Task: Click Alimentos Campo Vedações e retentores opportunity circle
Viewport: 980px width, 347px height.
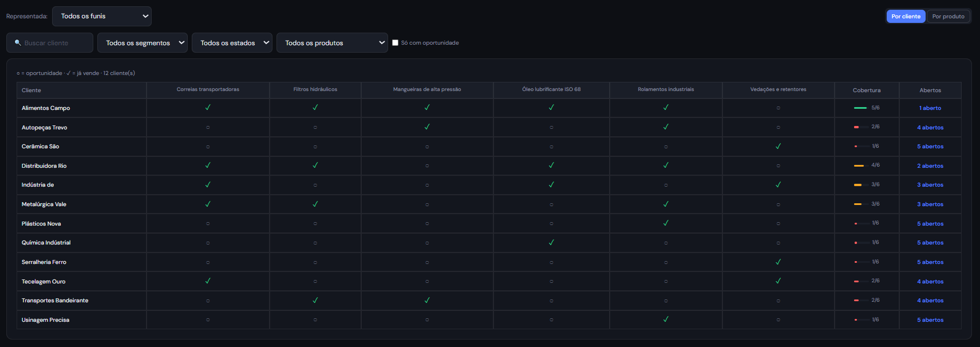Action: pyautogui.click(x=778, y=108)
